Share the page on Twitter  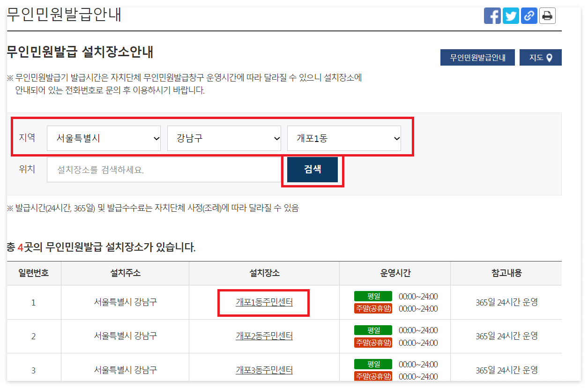pyautogui.click(x=511, y=15)
